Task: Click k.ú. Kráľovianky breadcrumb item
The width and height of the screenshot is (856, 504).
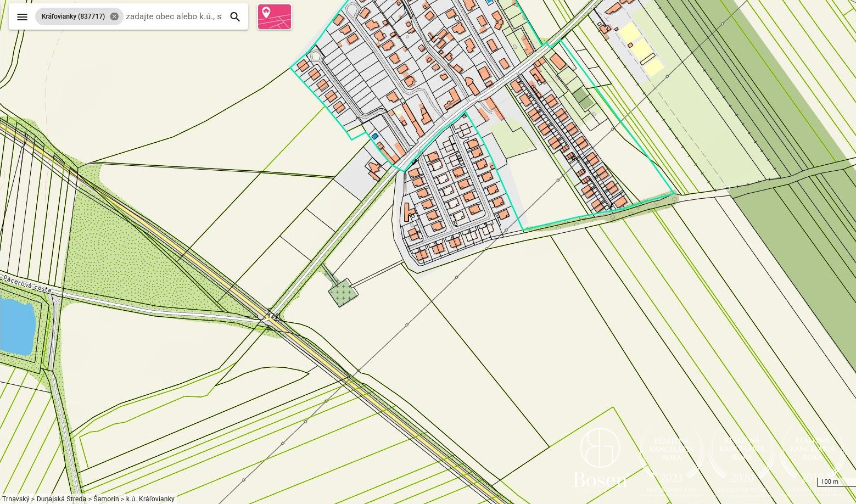Action: (x=150, y=499)
